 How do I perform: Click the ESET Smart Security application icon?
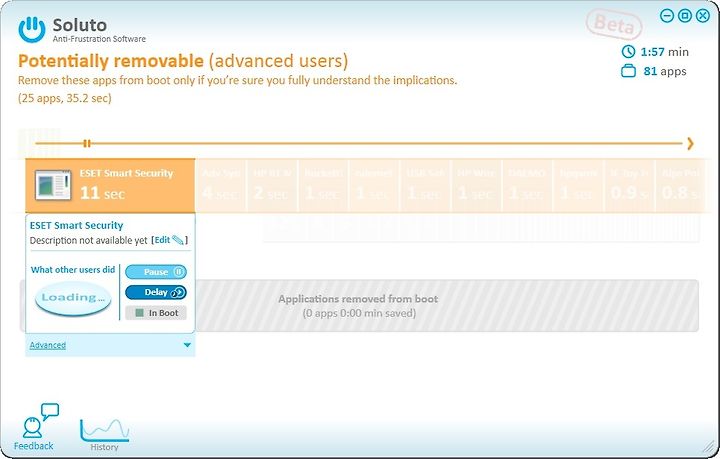tap(53, 185)
